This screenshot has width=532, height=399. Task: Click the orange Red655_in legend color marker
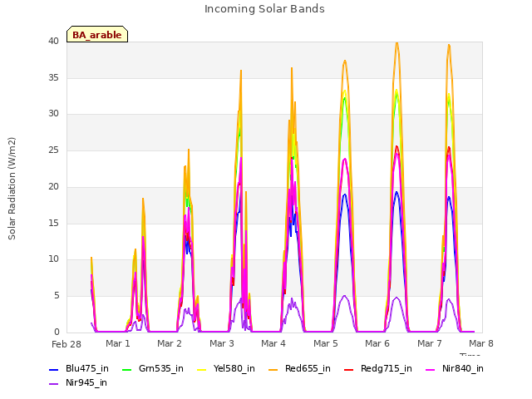273,369
